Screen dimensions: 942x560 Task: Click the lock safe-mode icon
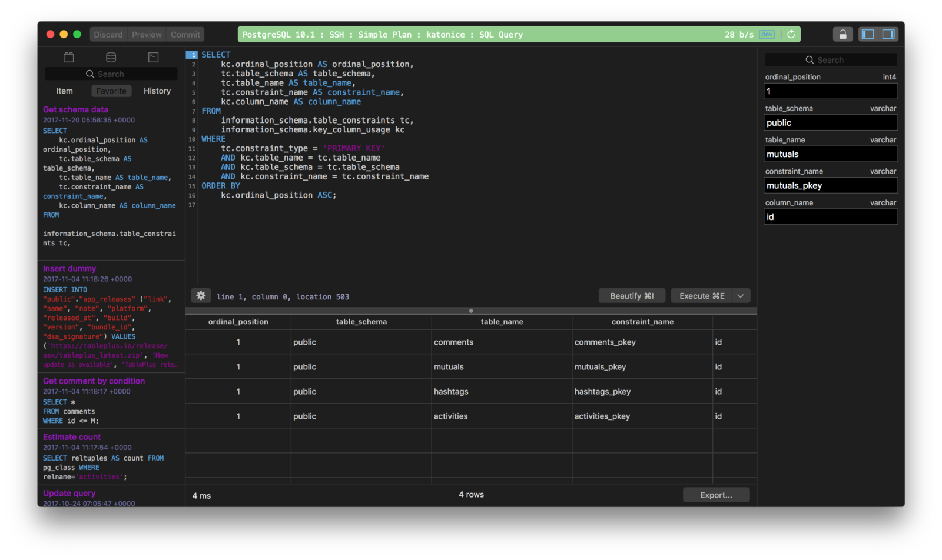pos(843,34)
